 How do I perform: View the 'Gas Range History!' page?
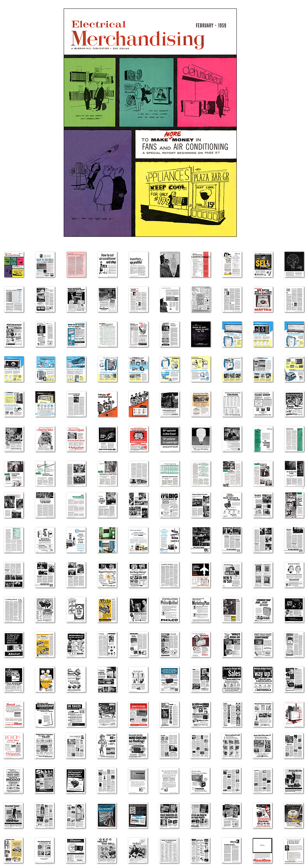click(139, 575)
